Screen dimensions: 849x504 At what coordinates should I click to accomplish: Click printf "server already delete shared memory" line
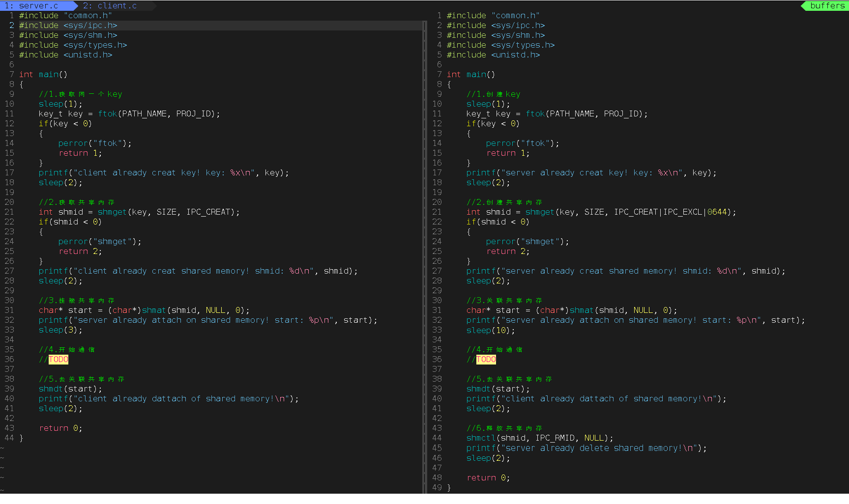pos(586,448)
